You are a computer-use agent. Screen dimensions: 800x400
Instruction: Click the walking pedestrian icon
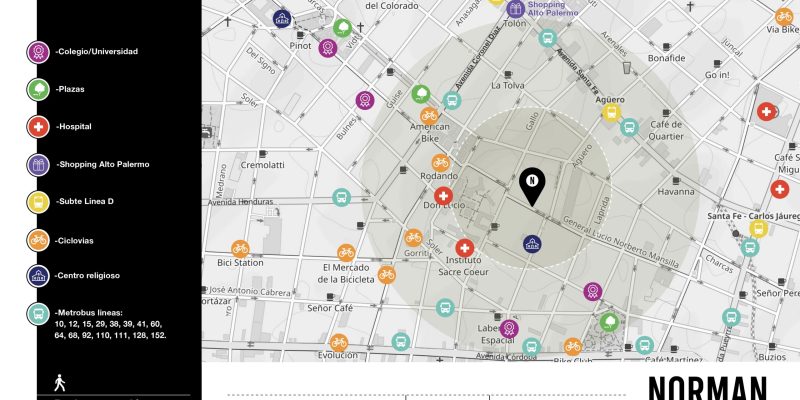tap(58, 382)
